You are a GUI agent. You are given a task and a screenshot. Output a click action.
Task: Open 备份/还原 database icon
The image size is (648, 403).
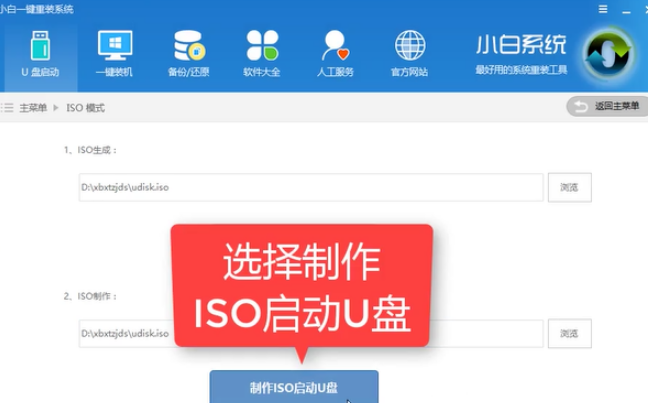pos(189,45)
